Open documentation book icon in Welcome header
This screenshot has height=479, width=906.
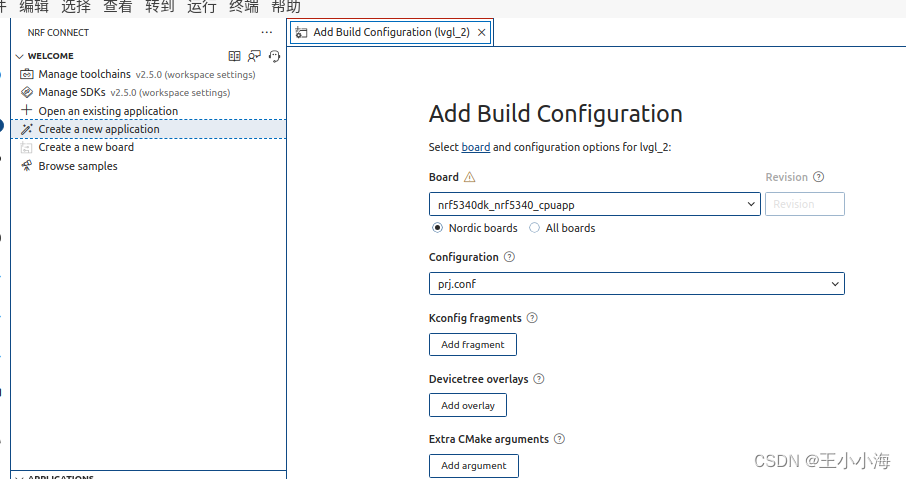[x=234, y=56]
